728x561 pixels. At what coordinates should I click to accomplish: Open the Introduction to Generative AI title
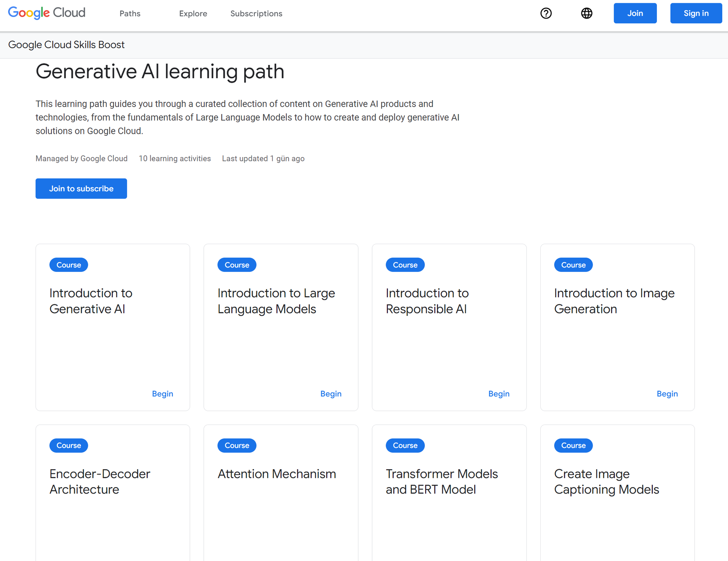tap(91, 301)
